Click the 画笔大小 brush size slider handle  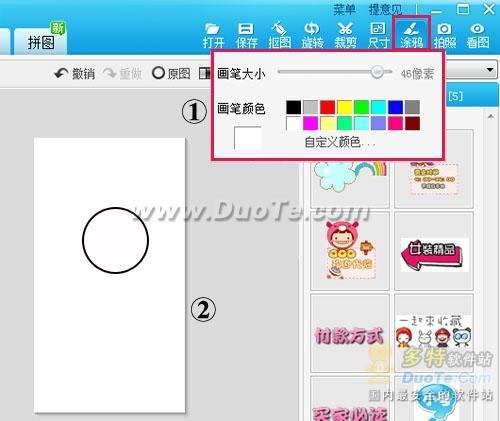377,72
